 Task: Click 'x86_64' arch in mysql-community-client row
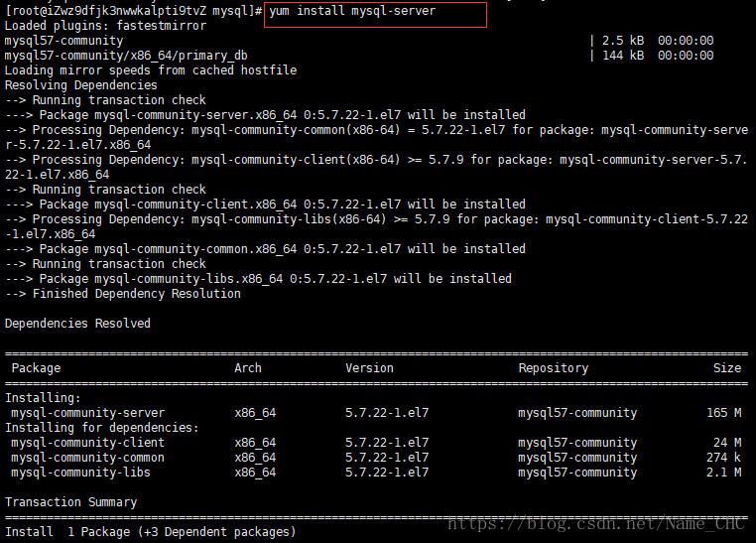[255, 443]
